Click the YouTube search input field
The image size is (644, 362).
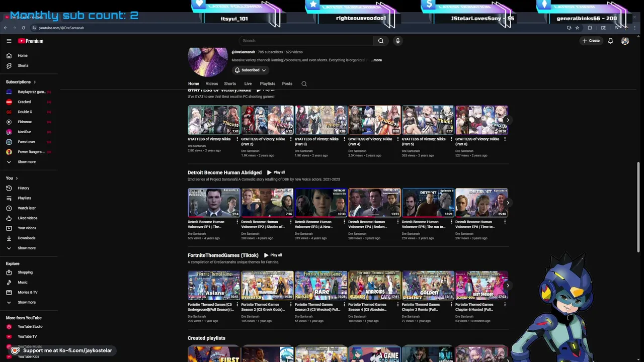[x=306, y=41]
